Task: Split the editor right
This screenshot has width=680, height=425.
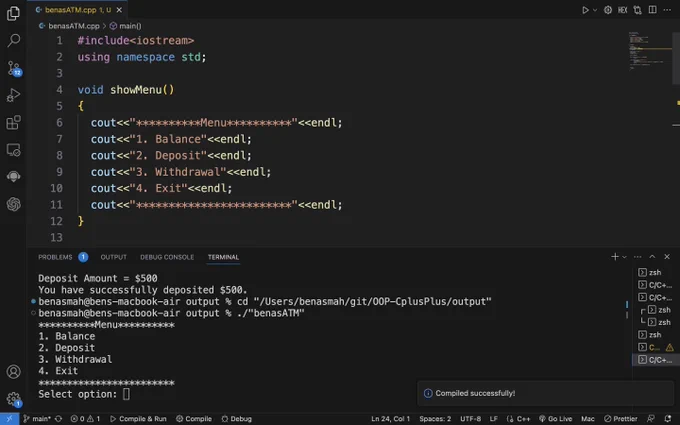Action: click(x=652, y=10)
